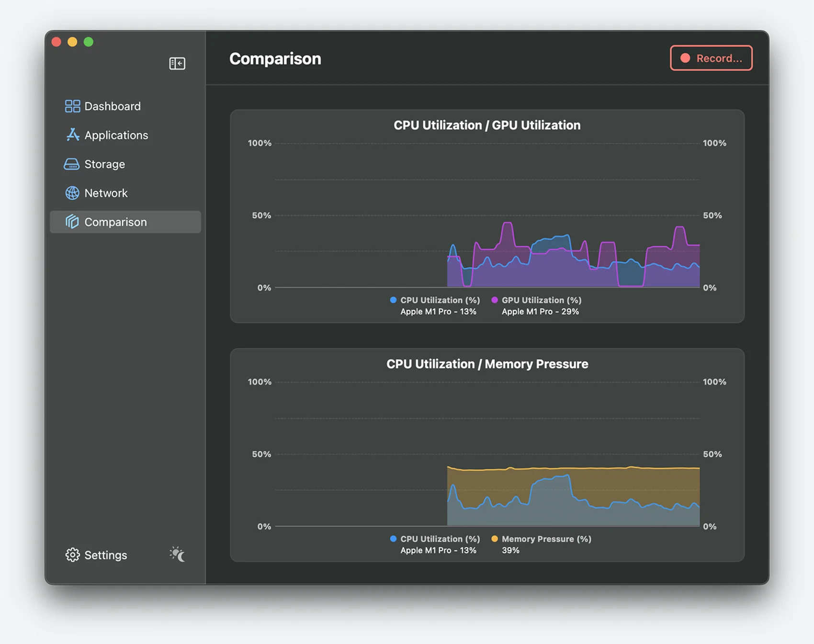Click the Dashboard grid icon
This screenshot has width=814, height=644.
(x=72, y=106)
